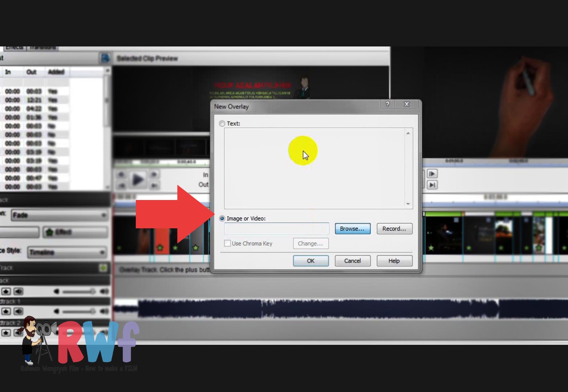Click the empty Image or Video path field
The height and width of the screenshot is (392, 568).
[277, 228]
